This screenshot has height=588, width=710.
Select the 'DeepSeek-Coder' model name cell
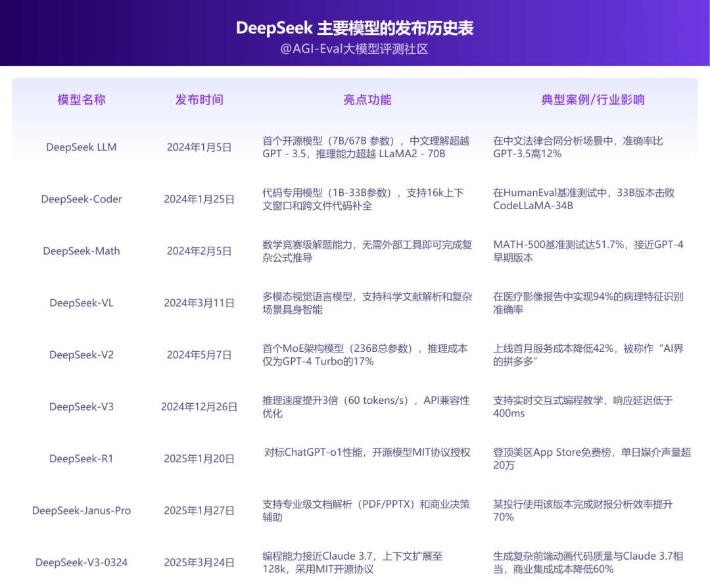coord(82,199)
